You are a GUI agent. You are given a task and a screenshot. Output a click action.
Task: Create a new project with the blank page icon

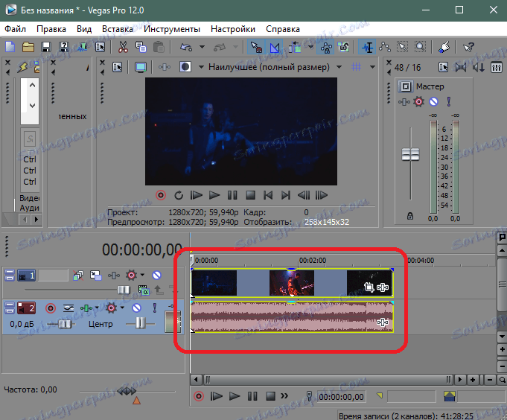tap(10, 47)
